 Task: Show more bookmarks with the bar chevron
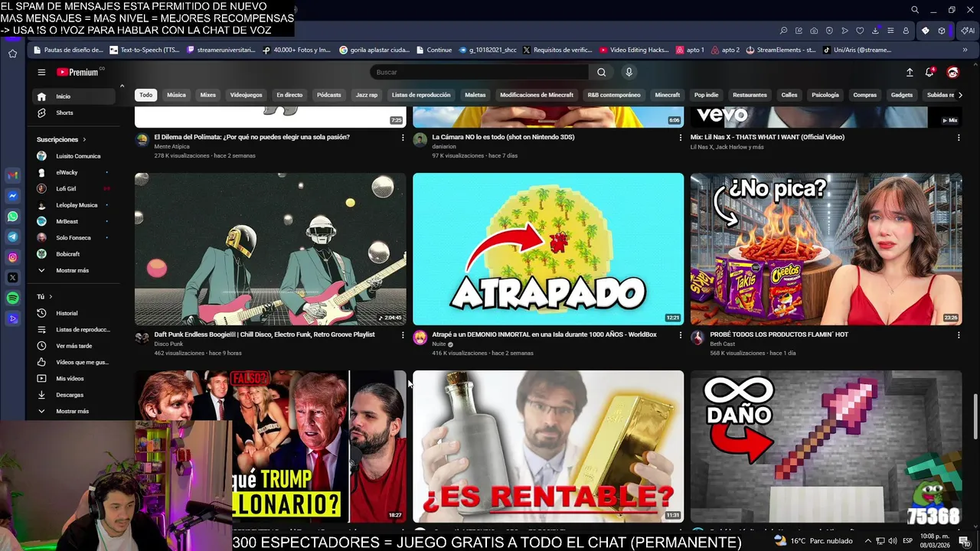[965, 50]
